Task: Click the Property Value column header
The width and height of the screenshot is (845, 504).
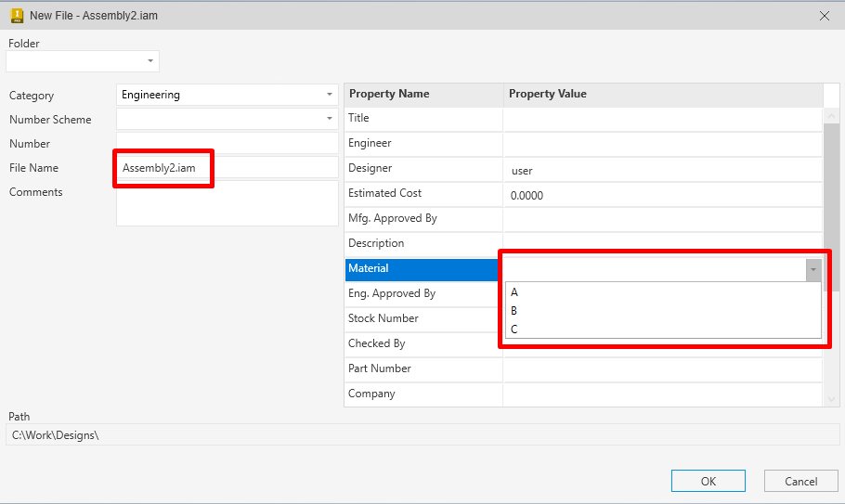Action: [662, 94]
